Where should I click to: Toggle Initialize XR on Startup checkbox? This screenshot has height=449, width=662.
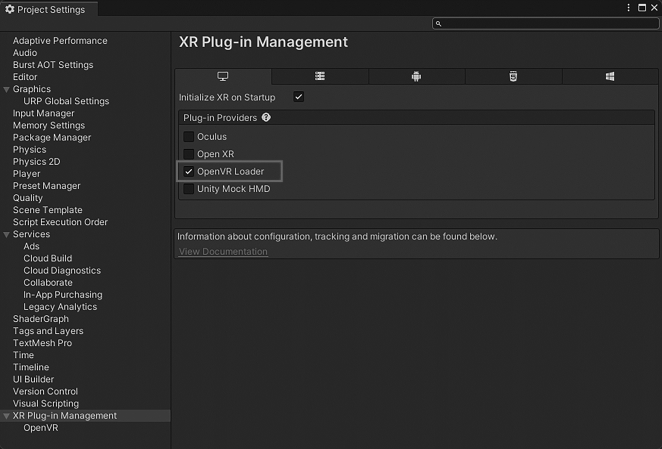coord(298,97)
